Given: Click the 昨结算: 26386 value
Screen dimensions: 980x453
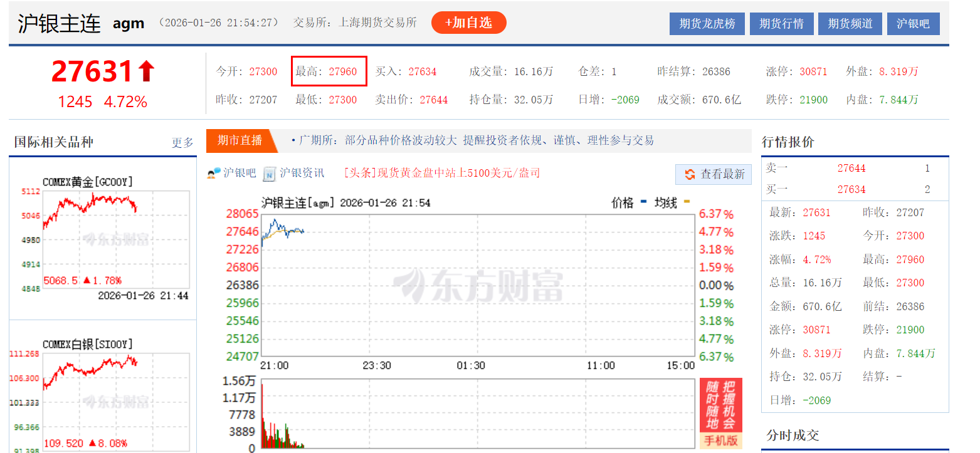Looking at the screenshot, I should (694, 71).
